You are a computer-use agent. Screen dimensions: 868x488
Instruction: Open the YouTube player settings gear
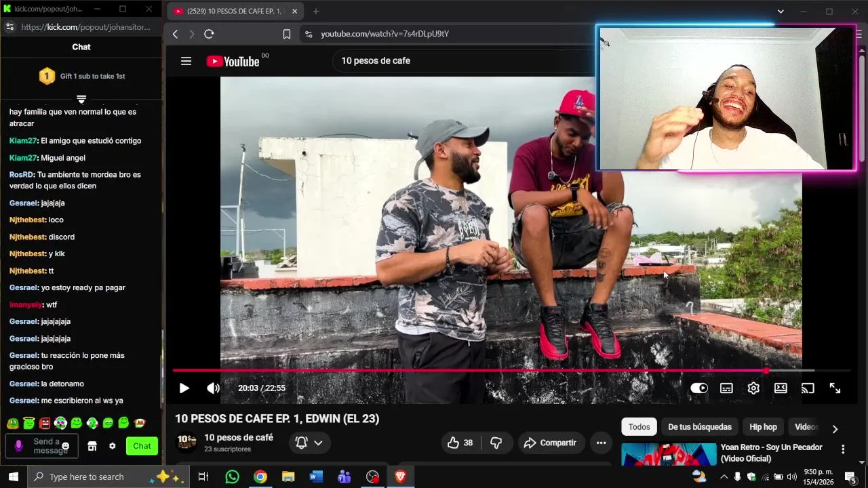click(753, 388)
